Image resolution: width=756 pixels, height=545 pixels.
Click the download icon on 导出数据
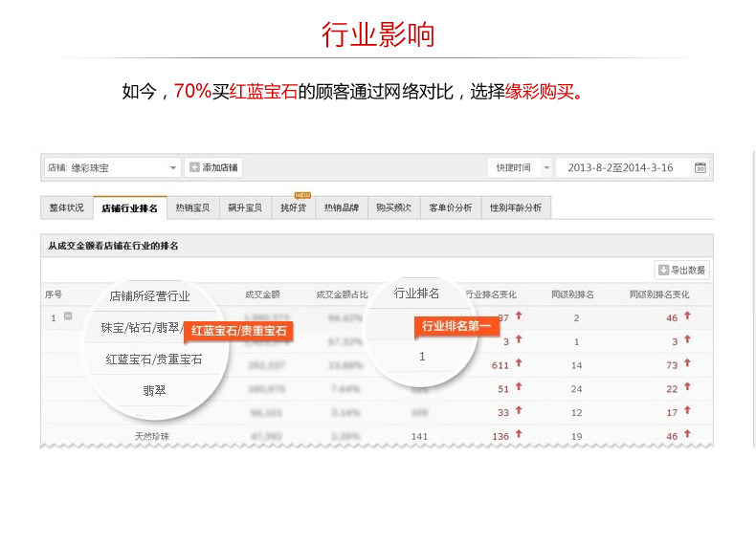663,270
